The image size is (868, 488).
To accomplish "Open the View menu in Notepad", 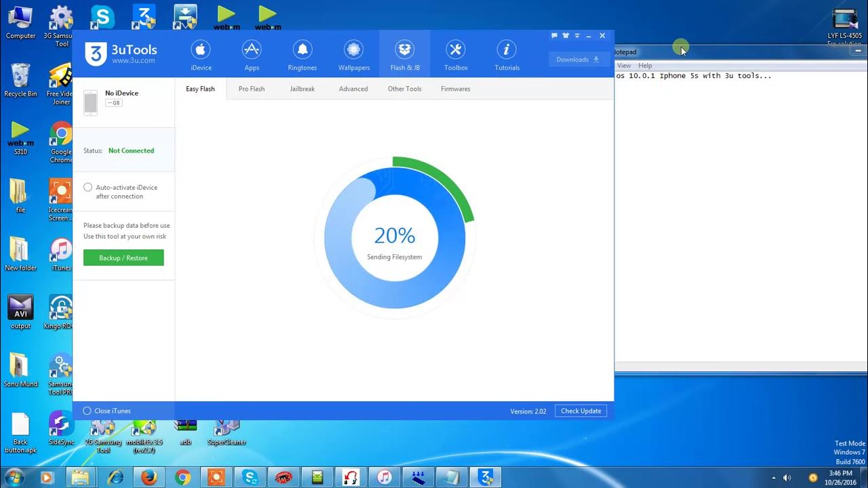I will (x=624, y=66).
